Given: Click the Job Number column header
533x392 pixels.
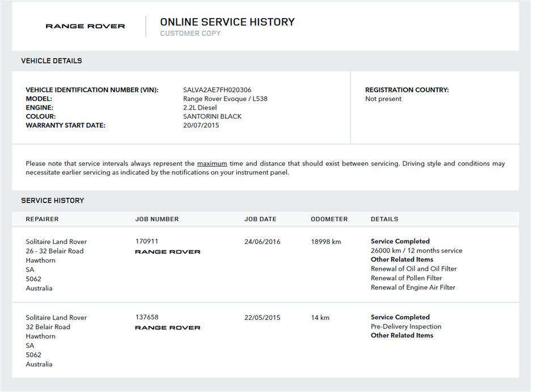Looking at the screenshot, I should 157,219.
